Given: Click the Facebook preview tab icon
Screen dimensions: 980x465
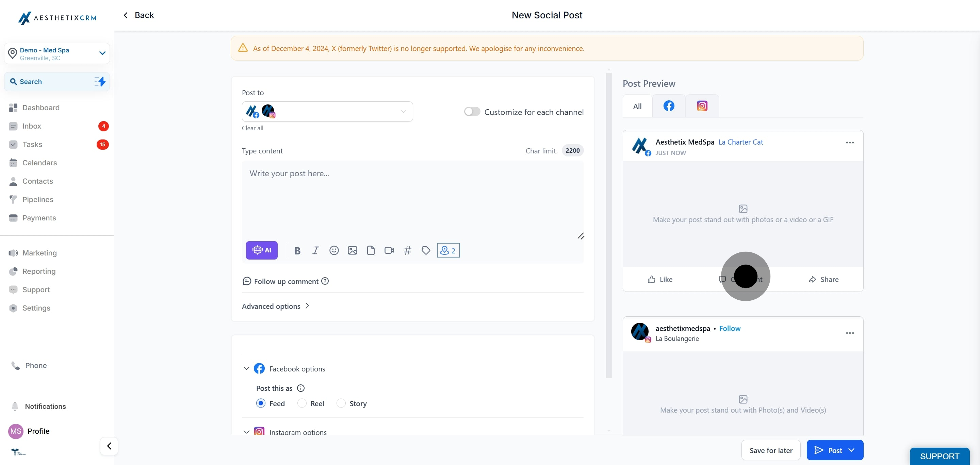Looking at the screenshot, I should (x=669, y=106).
